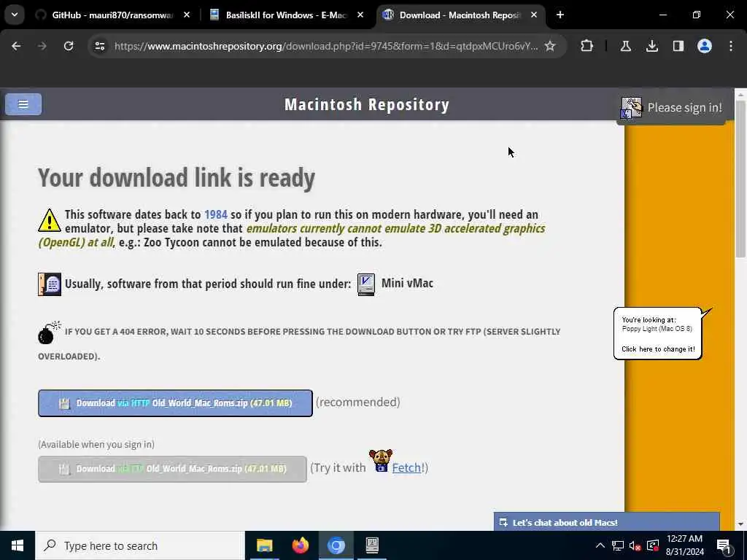Open the Windows notification center

(724, 545)
